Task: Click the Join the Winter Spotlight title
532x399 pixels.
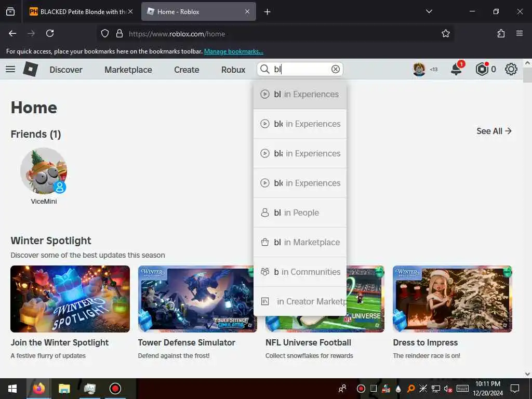Action: pos(60,343)
